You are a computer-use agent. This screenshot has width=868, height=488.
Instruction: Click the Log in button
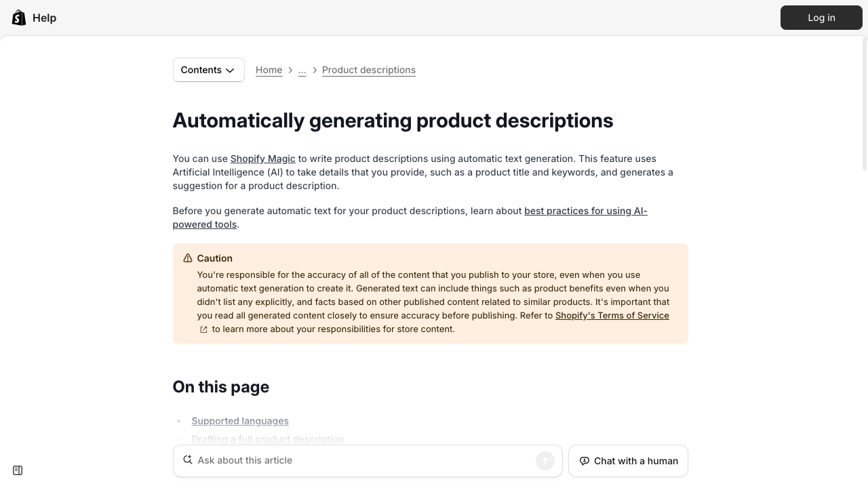821,18
